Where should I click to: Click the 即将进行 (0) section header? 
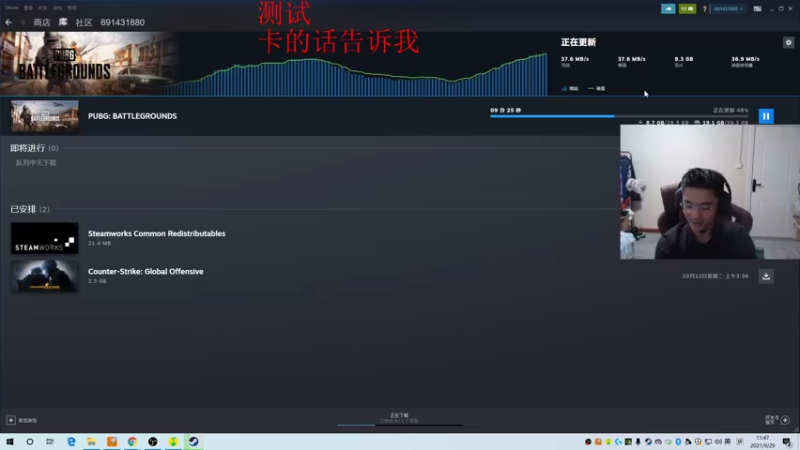click(x=34, y=148)
